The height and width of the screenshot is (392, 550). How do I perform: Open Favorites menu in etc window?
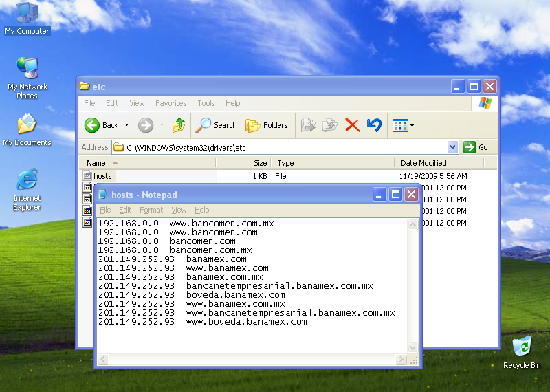170,103
